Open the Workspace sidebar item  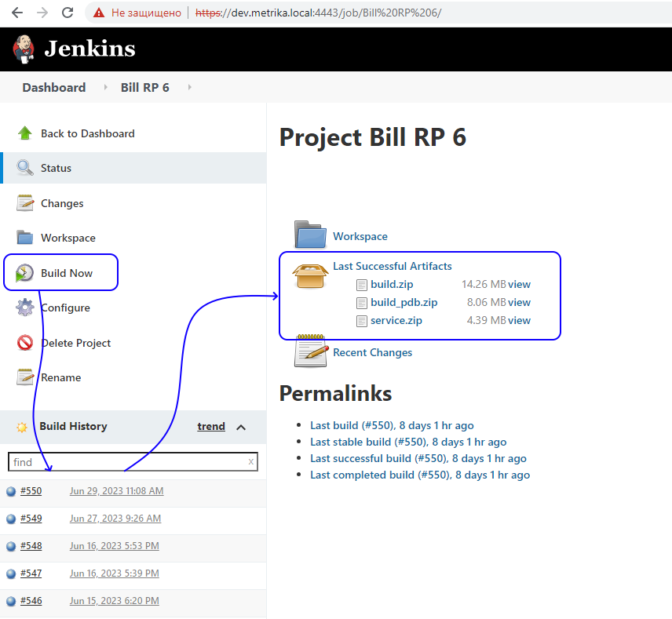68,237
